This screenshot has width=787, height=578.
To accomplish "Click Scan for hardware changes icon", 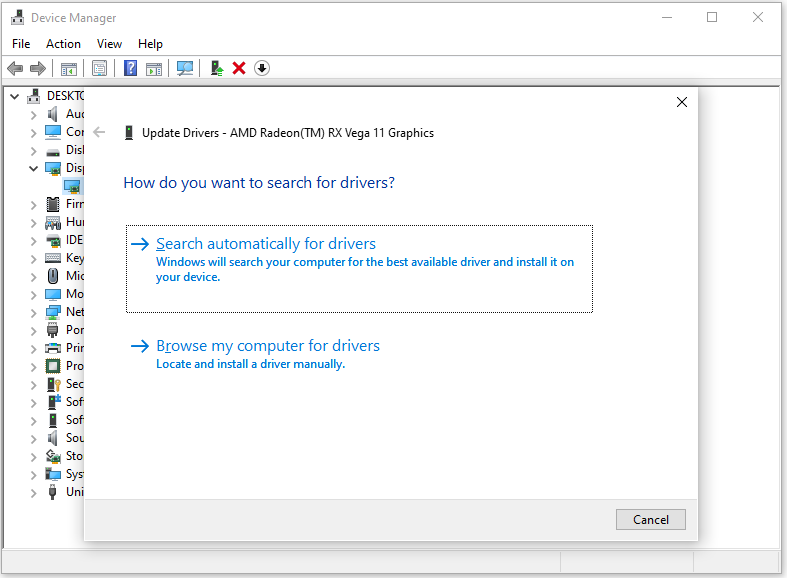I will 185,68.
